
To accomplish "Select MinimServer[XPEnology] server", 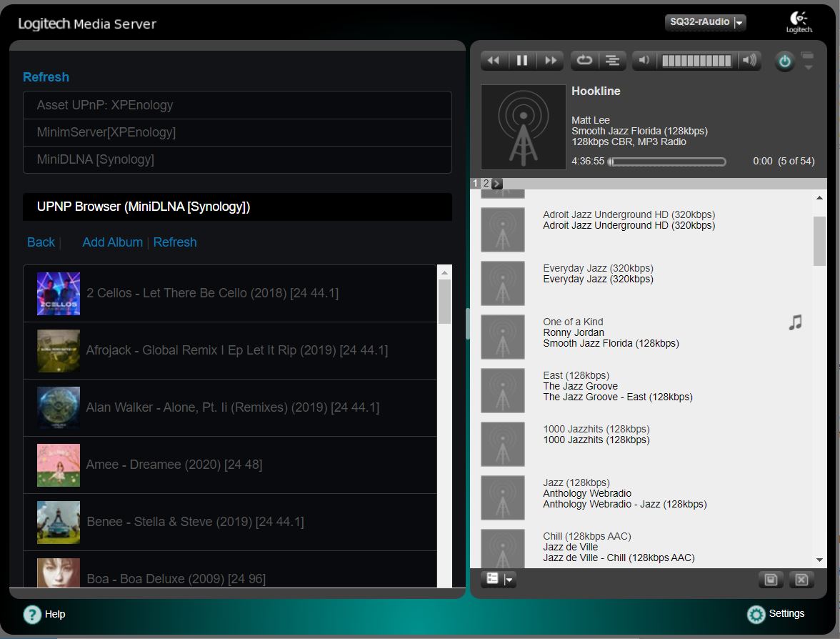I will coord(237,132).
